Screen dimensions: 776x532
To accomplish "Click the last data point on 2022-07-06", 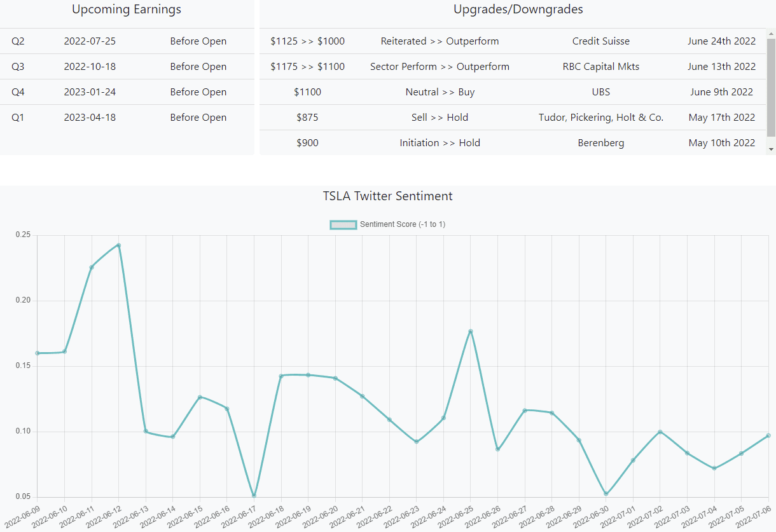I will coord(768,435).
